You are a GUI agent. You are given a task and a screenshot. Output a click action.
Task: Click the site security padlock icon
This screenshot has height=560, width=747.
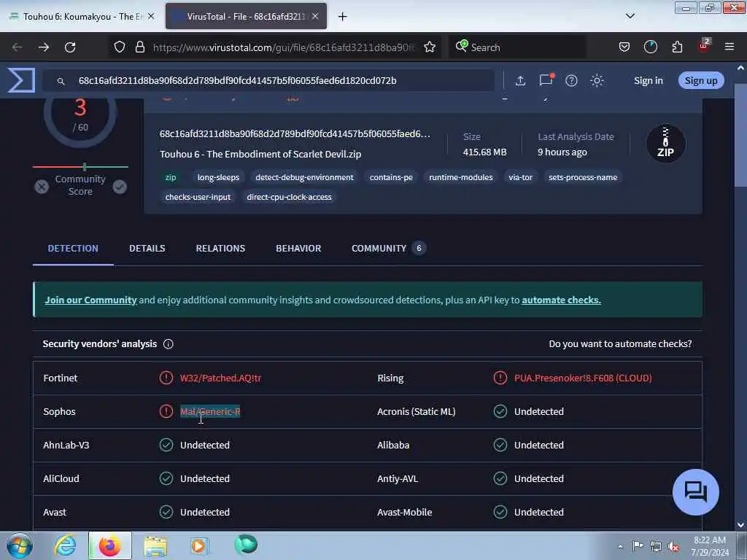click(x=139, y=47)
